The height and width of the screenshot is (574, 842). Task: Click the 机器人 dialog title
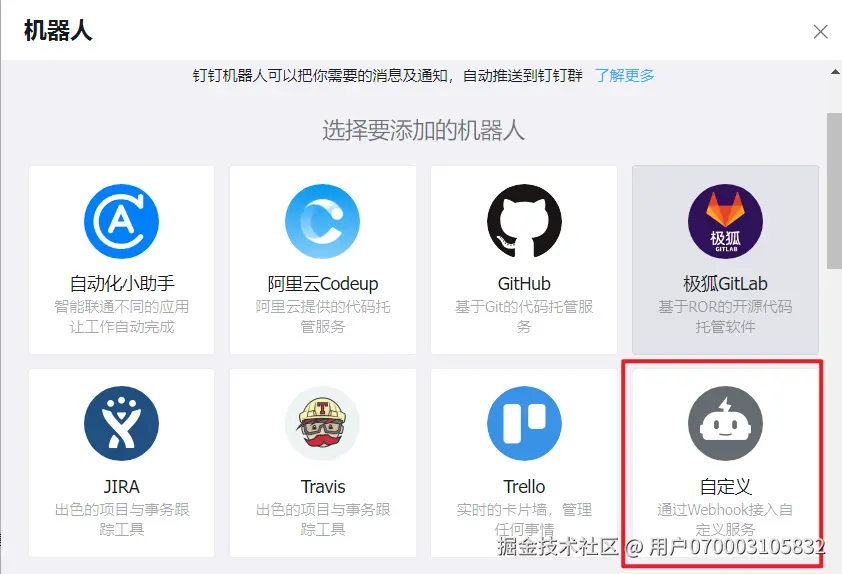coord(58,30)
